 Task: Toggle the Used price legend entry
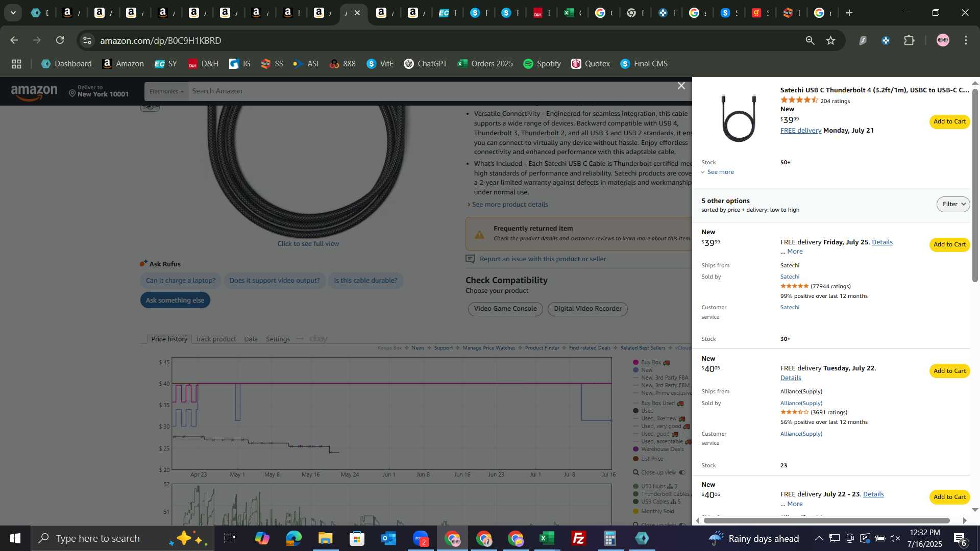(643, 411)
